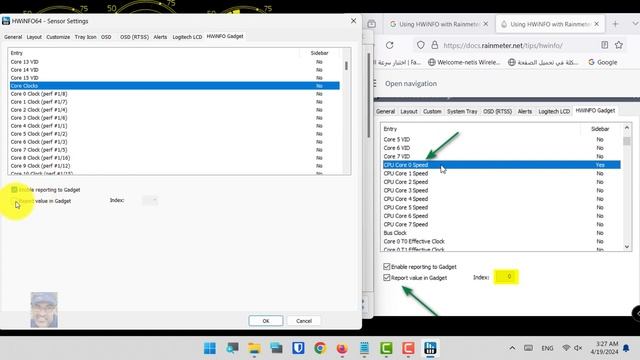Switch to the Layout tab in Sensor Settings
Screen dimensions: 640x360
[34, 37]
